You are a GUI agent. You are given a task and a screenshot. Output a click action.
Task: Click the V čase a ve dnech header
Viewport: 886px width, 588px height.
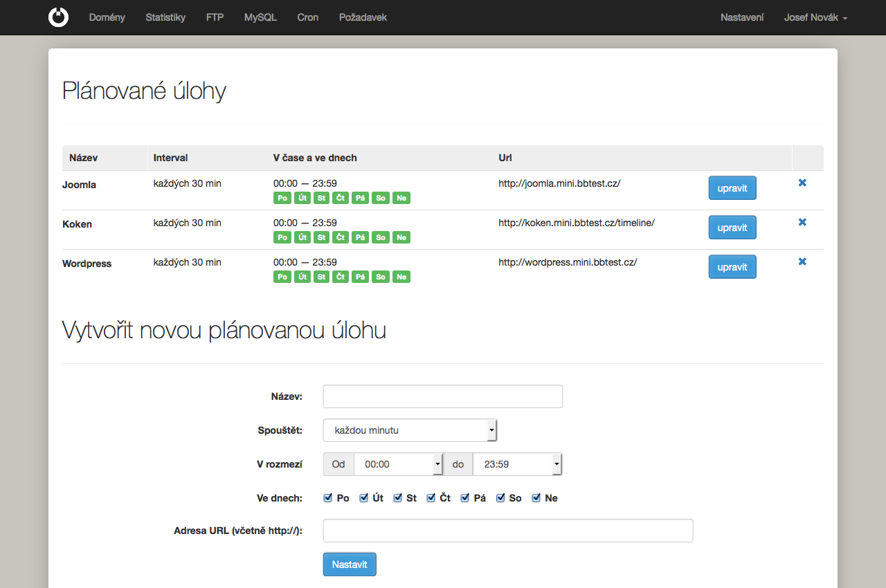tap(315, 158)
